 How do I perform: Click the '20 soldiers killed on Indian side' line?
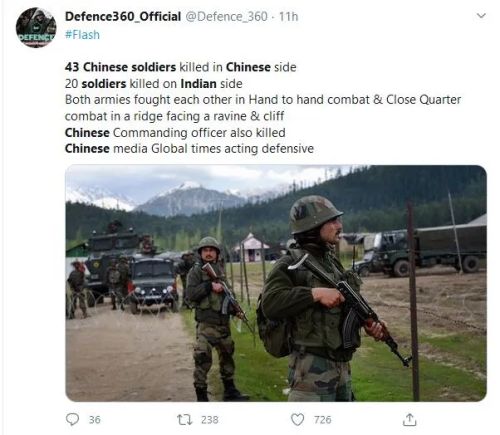pos(153,83)
